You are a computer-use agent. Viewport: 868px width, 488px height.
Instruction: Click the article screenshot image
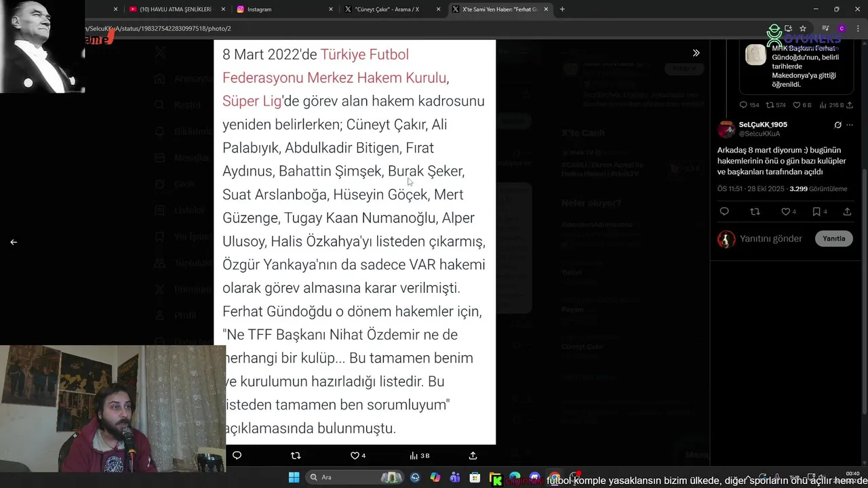pyautogui.click(x=355, y=242)
